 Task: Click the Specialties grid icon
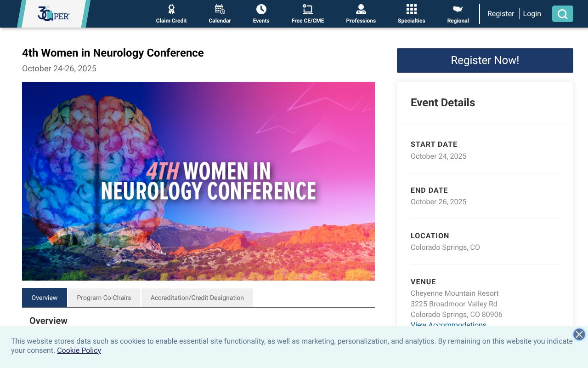pos(411,9)
